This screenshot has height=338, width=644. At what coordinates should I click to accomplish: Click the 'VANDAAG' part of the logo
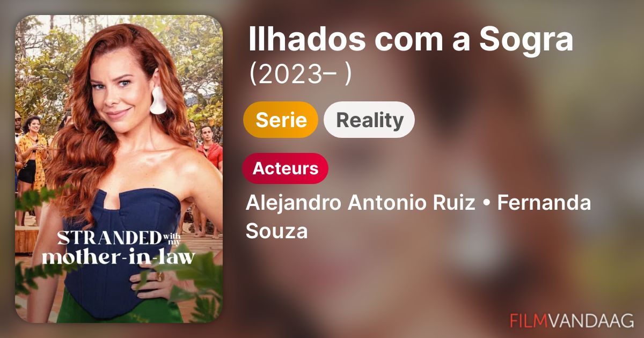(596, 320)
